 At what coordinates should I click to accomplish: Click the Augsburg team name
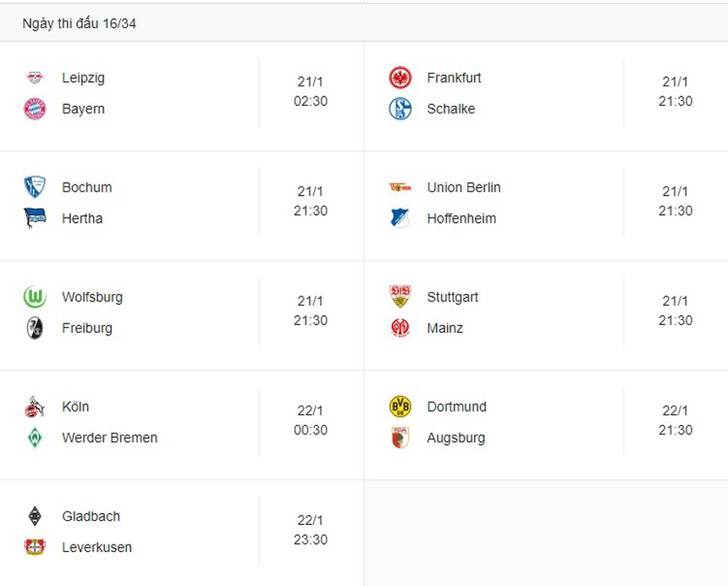[456, 438]
